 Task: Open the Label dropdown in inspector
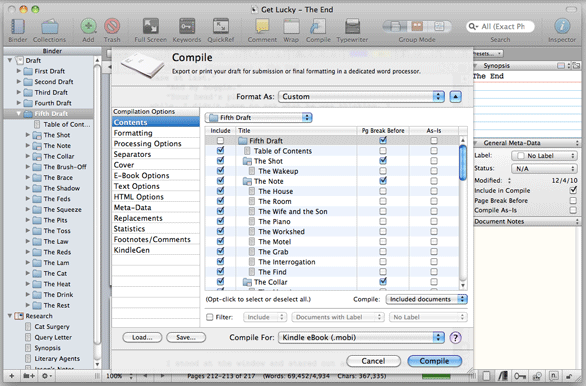pyautogui.click(x=544, y=156)
